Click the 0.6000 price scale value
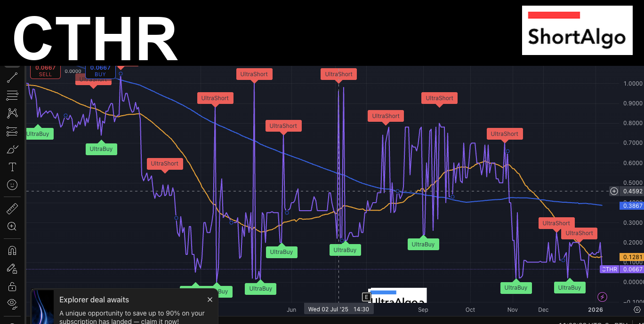This screenshot has width=644, height=324. click(633, 163)
